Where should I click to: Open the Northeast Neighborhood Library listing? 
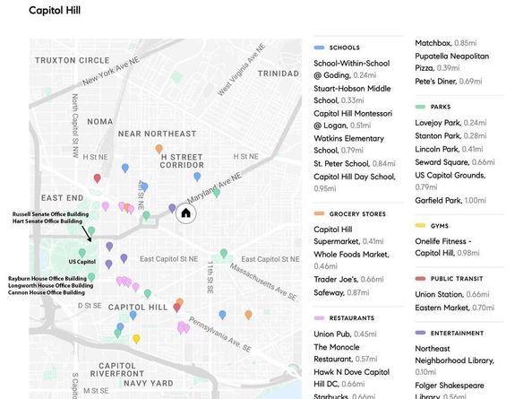point(455,360)
